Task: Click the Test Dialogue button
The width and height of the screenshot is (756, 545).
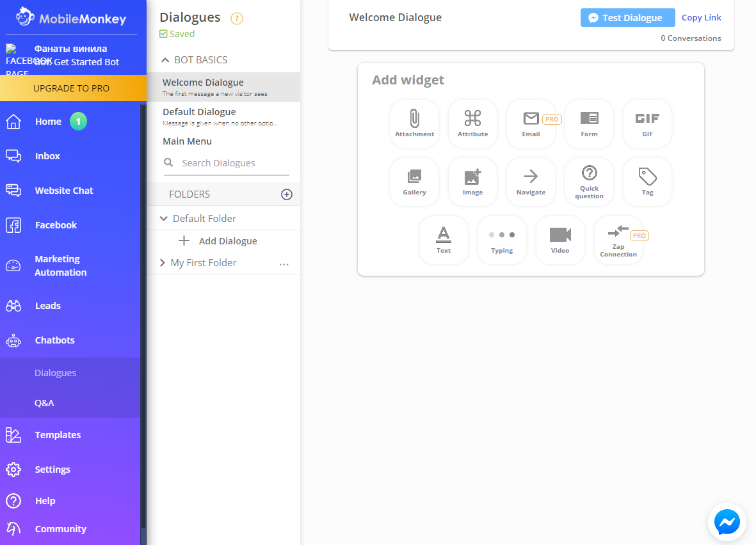Action: point(627,18)
